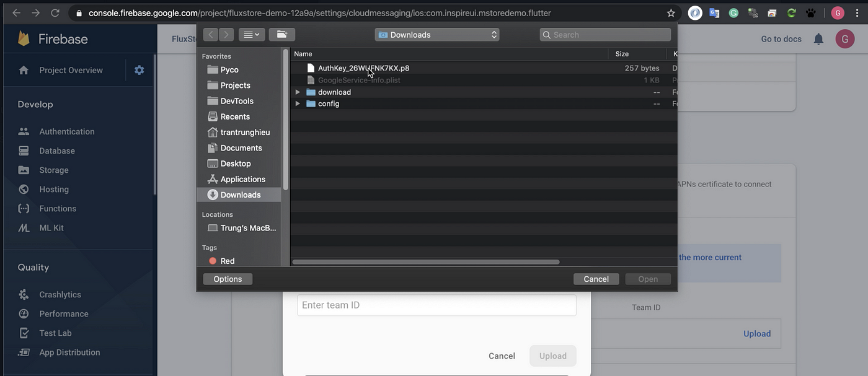Image resolution: width=868 pixels, height=376 pixels.
Task: Click the file dialog Search field
Action: [605, 35]
